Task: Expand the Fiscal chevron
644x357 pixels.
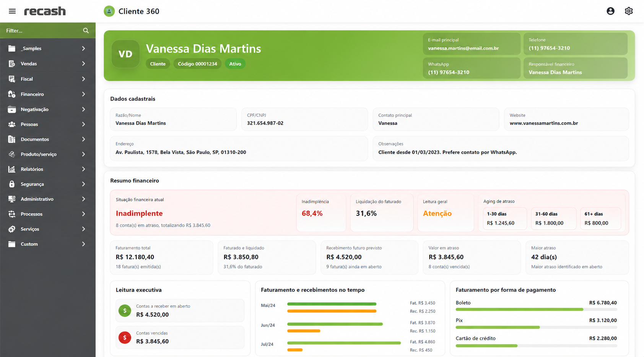Action: click(x=83, y=79)
